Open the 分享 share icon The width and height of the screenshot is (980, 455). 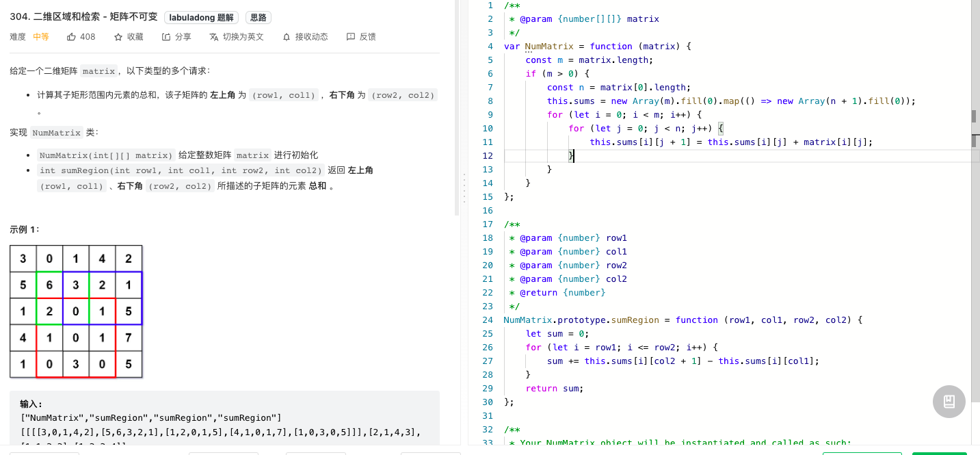166,37
